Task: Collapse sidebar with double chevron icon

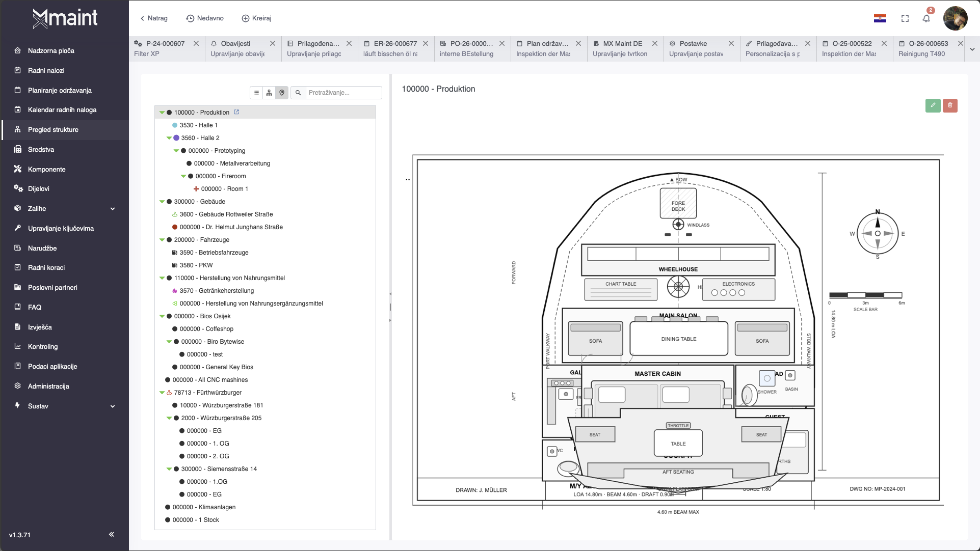Action: (112, 534)
